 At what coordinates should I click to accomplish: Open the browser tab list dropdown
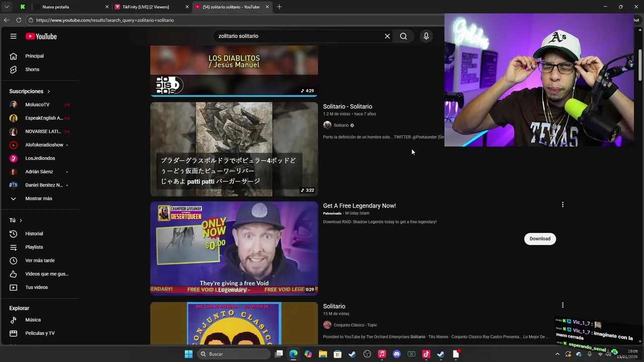click(x=7, y=7)
